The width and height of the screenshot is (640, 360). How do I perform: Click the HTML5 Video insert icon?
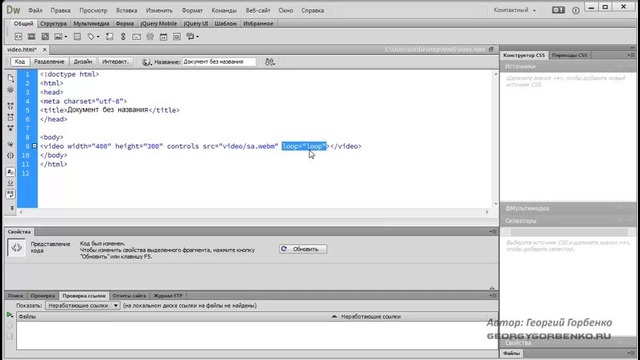click(31, 37)
